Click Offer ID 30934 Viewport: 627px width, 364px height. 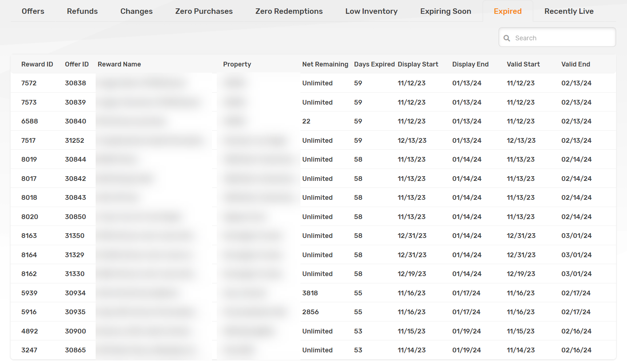point(75,293)
